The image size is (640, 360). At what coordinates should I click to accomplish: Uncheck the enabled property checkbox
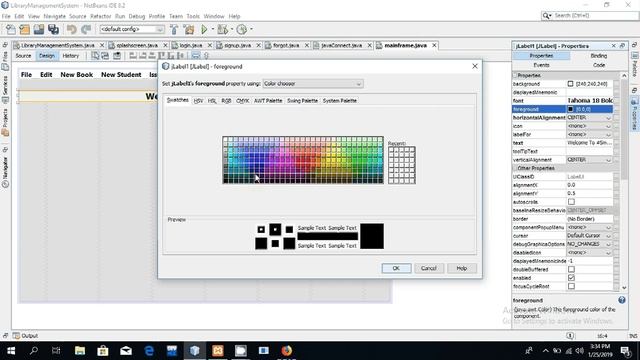point(571,278)
